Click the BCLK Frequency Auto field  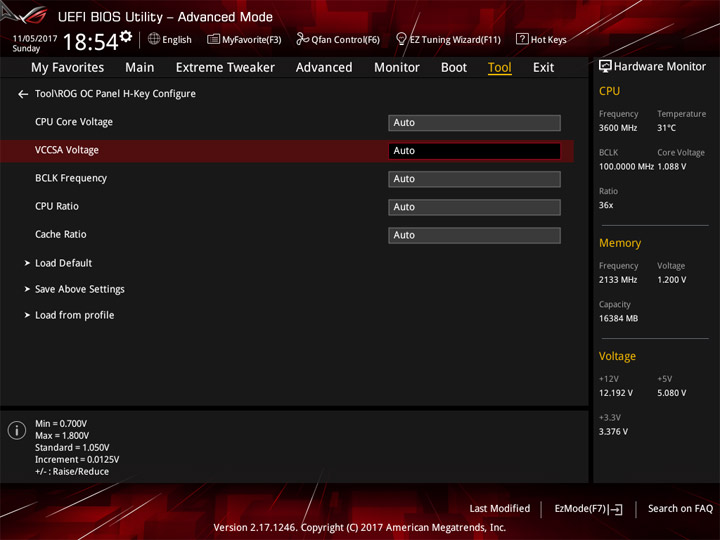tap(474, 179)
